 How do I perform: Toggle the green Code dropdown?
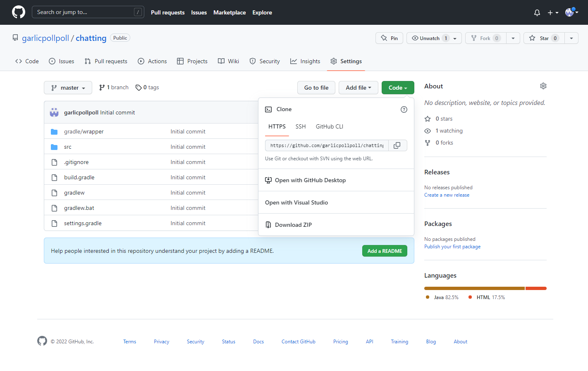(x=398, y=88)
